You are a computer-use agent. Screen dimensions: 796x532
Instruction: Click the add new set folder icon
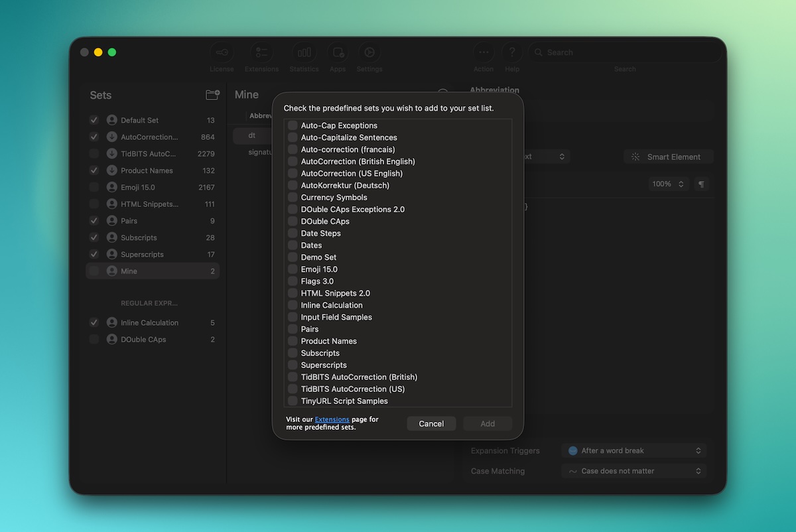[x=212, y=95]
